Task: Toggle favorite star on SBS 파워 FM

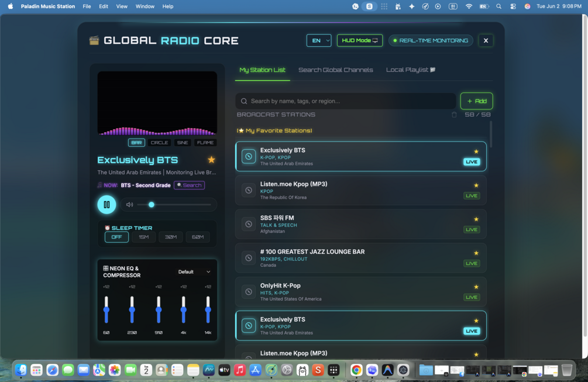Action: [476, 219]
